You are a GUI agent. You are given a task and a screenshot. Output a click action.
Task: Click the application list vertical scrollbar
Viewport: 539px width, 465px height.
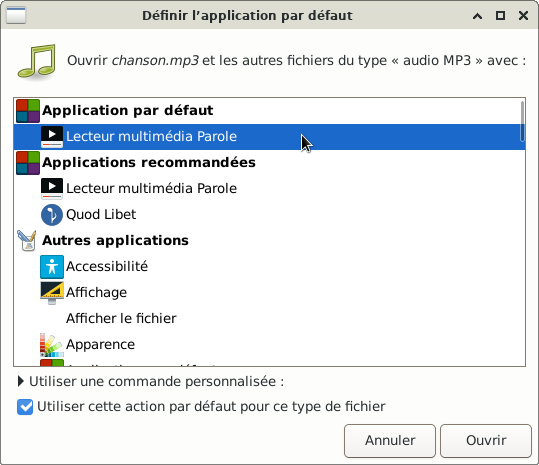pos(522,121)
